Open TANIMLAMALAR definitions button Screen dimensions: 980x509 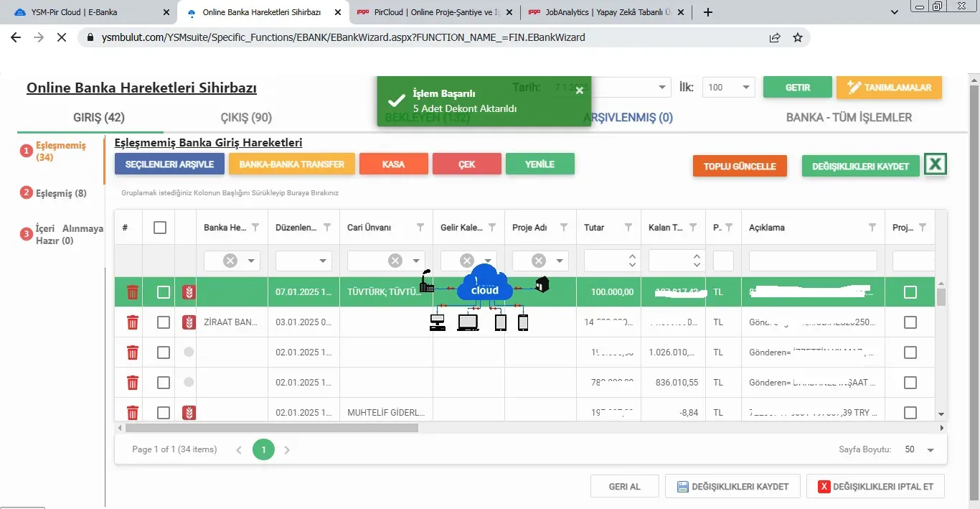[x=889, y=88]
